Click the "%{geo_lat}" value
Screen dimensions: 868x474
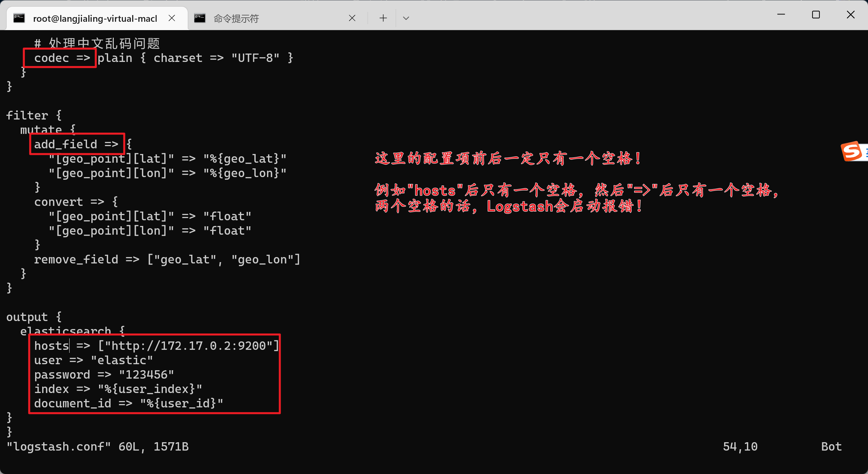pos(245,158)
